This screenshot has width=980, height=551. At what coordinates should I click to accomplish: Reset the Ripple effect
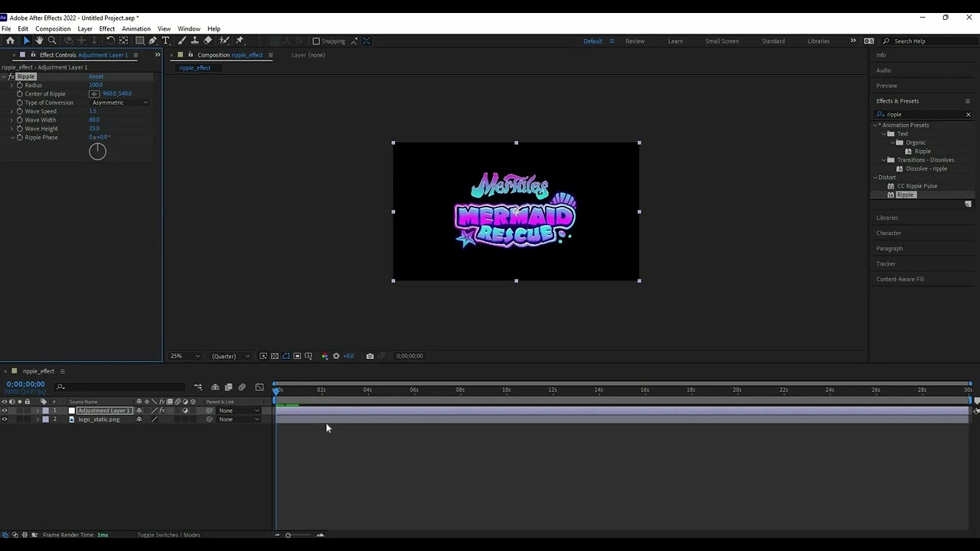tap(96, 77)
